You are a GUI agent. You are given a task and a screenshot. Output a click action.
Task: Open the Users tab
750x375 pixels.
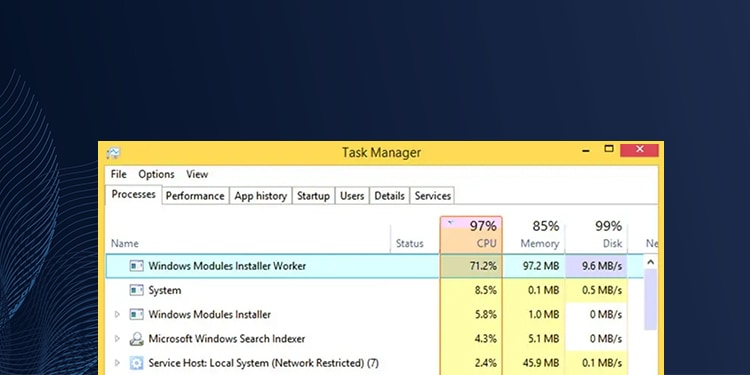tap(352, 196)
